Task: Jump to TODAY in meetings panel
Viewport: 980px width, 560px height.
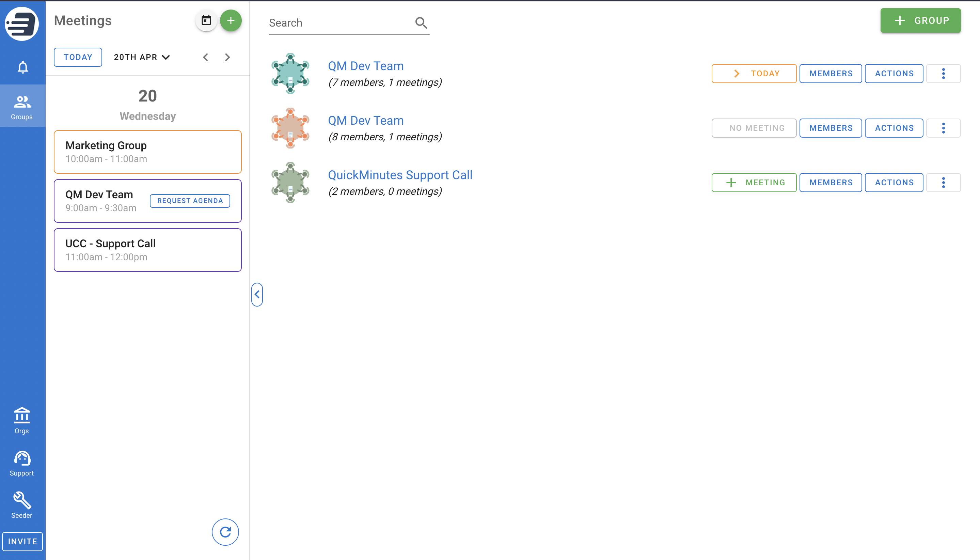Action: point(78,57)
